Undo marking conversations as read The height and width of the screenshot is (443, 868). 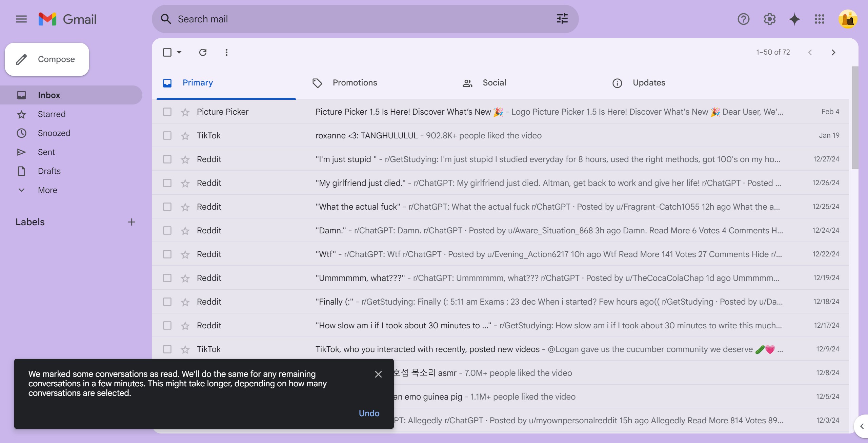(369, 413)
